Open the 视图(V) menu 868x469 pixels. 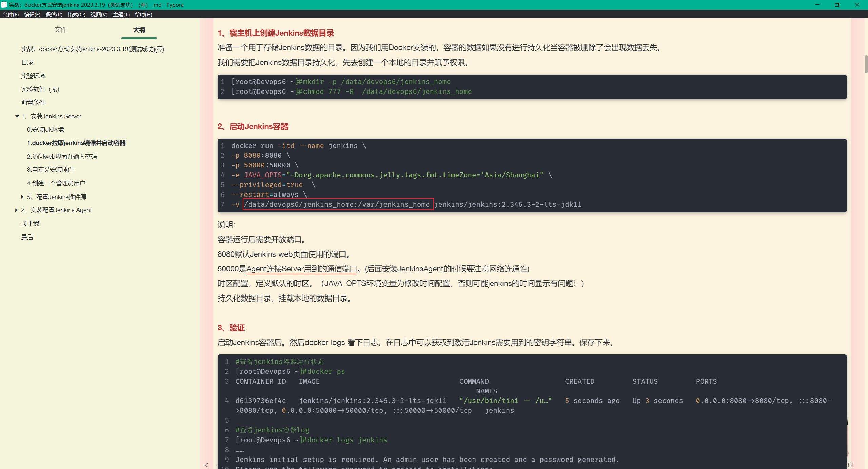point(99,14)
